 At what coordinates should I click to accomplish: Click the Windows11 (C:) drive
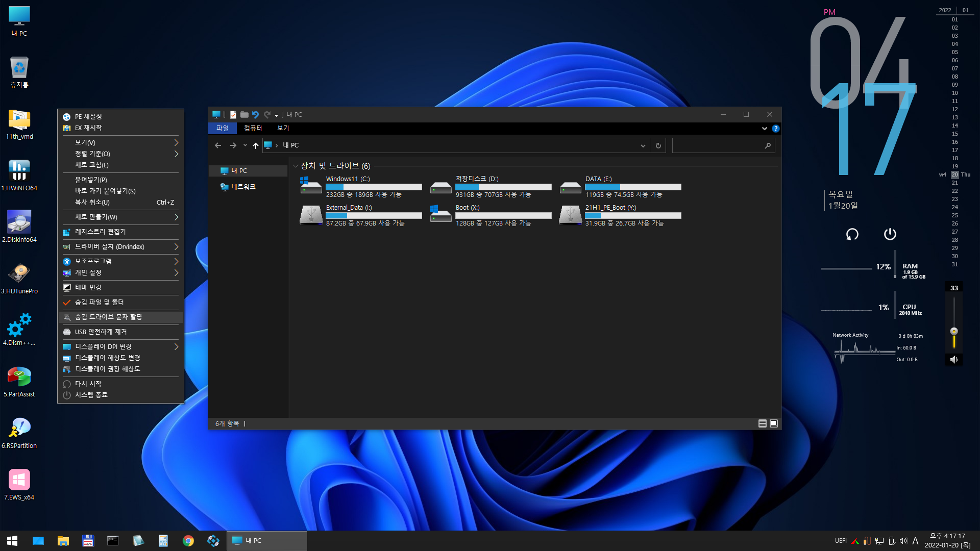click(361, 187)
